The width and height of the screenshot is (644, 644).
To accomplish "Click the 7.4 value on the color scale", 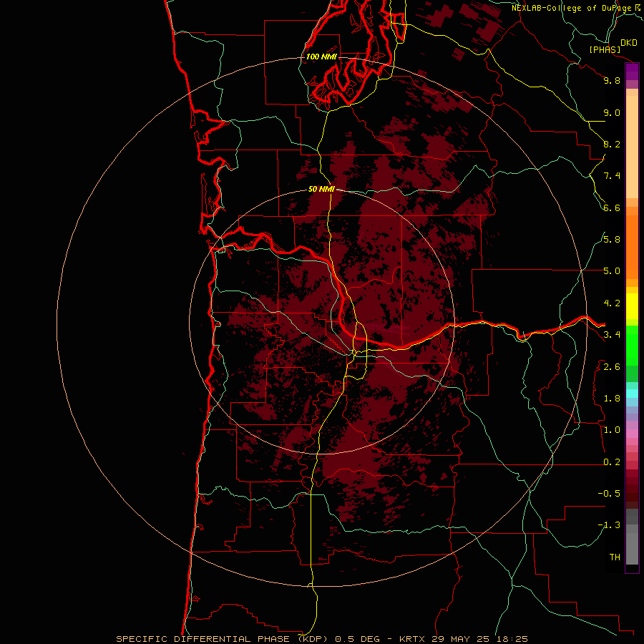I will pyautogui.click(x=612, y=176).
